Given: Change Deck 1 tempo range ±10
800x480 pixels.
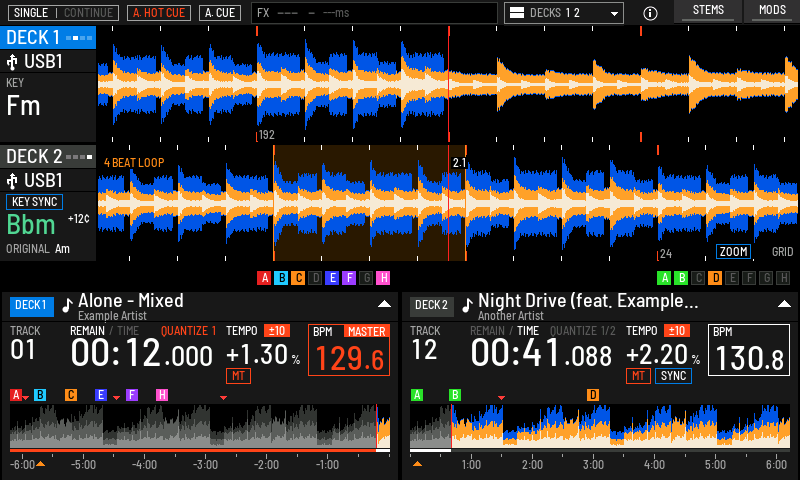Looking at the screenshot, I should (277, 331).
